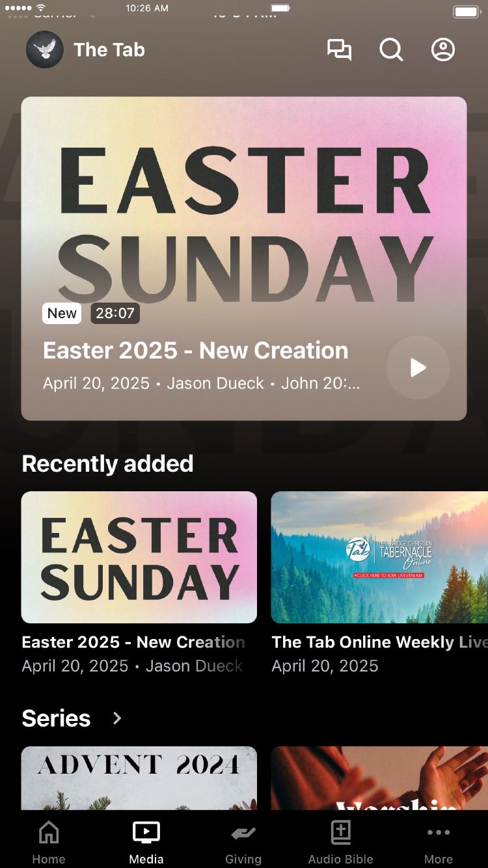Open Easter Sunday thumbnail under Recently added
Screen dimensions: 488x868
[139, 557]
